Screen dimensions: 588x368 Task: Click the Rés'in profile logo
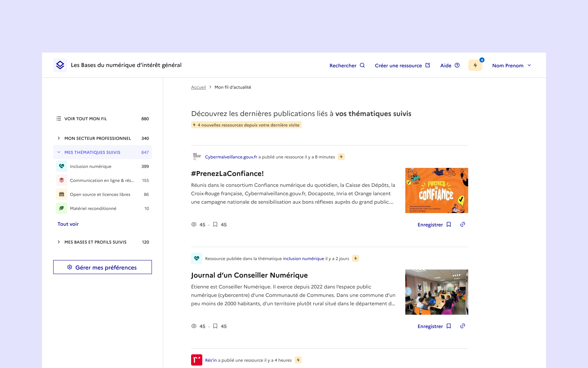tap(197, 360)
